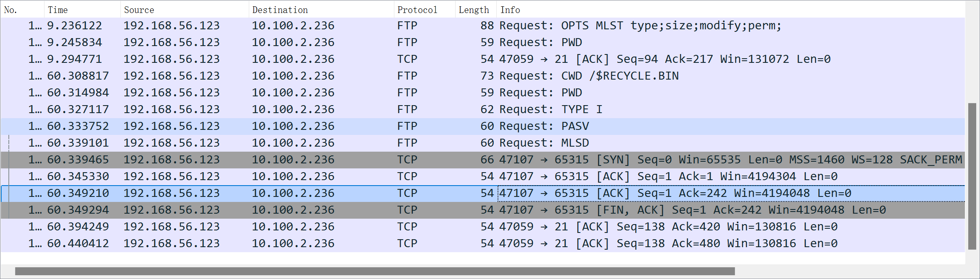Image resolution: width=980 pixels, height=279 pixels.
Task: Select the ACK packet with Ack=480
Action: click(x=668, y=244)
